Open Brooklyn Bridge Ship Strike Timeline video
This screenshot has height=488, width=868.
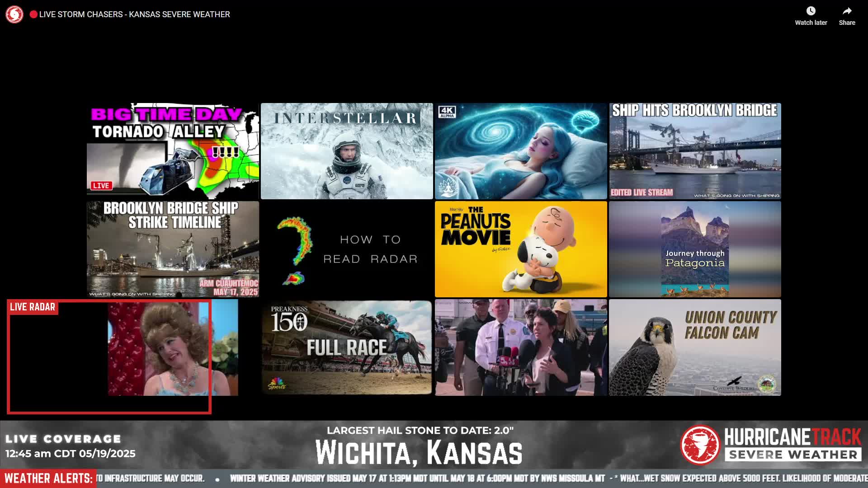coord(173,249)
